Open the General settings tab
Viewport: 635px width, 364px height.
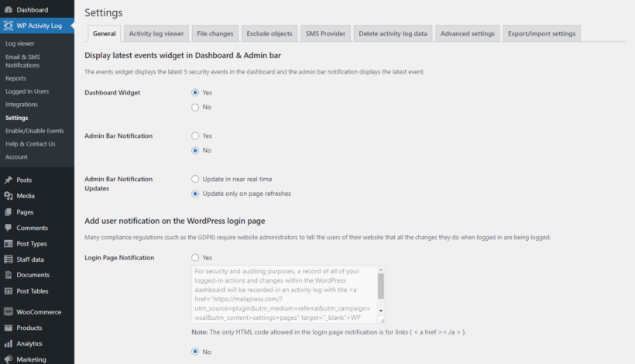pos(104,33)
